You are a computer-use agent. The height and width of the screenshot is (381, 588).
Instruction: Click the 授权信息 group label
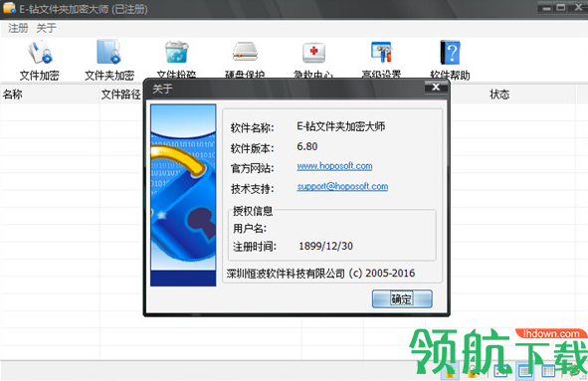[253, 211]
